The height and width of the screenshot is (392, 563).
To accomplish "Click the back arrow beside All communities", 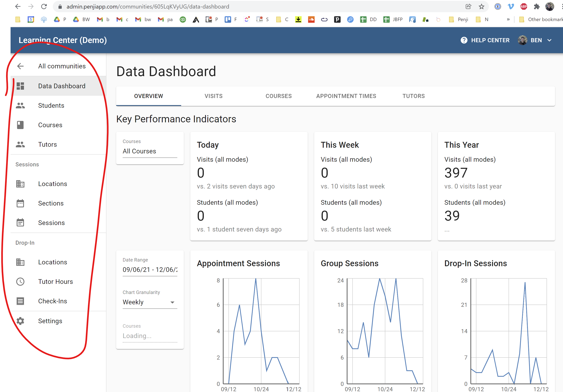I will pos(20,66).
